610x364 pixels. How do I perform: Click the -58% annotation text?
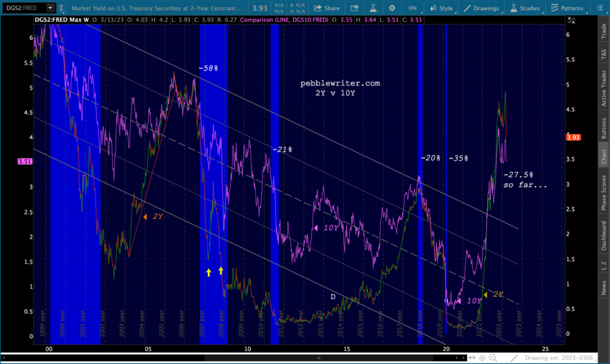click(x=208, y=68)
